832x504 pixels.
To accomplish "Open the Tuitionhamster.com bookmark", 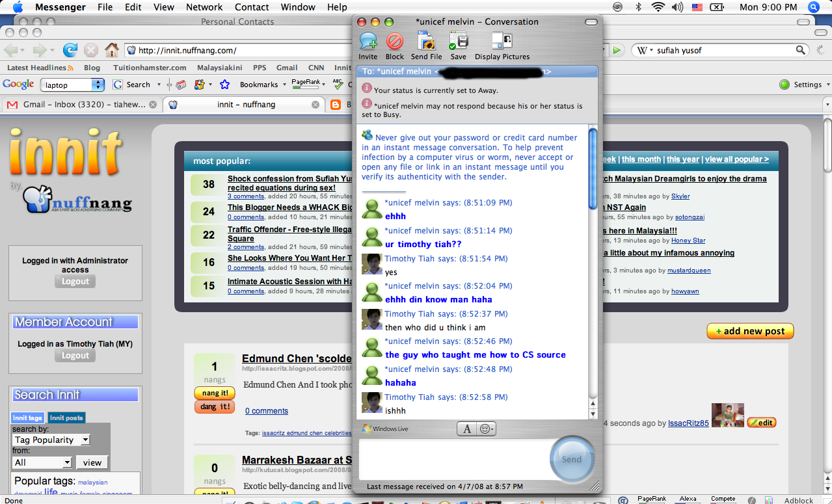I will [x=150, y=68].
